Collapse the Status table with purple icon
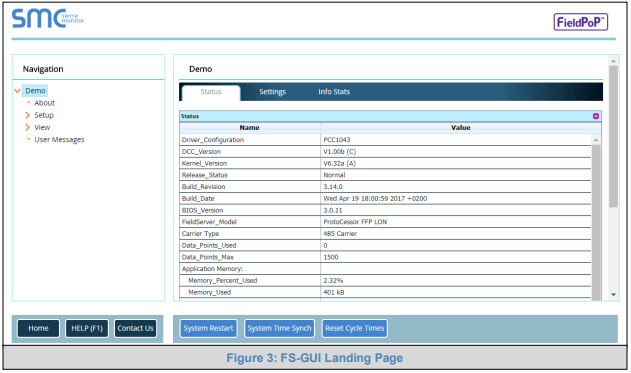This screenshot has height=373, width=631. [x=596, y=116]
